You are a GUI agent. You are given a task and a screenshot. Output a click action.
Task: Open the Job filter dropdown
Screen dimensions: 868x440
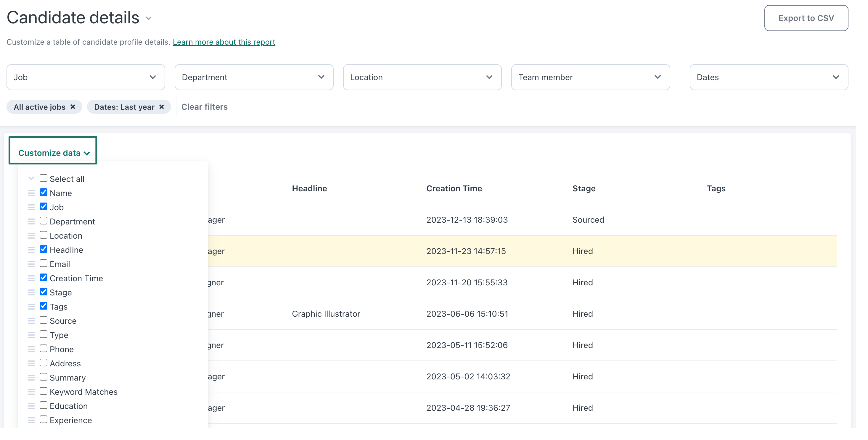(86, 77)
